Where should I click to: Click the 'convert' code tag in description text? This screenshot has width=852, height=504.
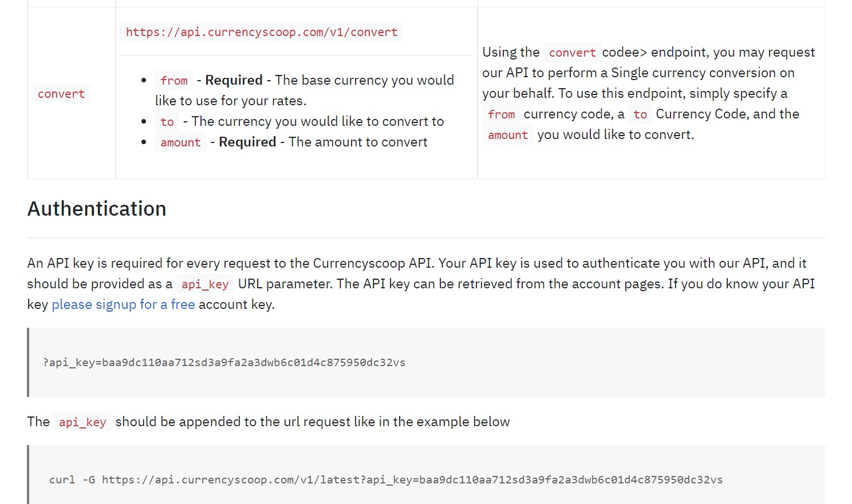point(571,52)
